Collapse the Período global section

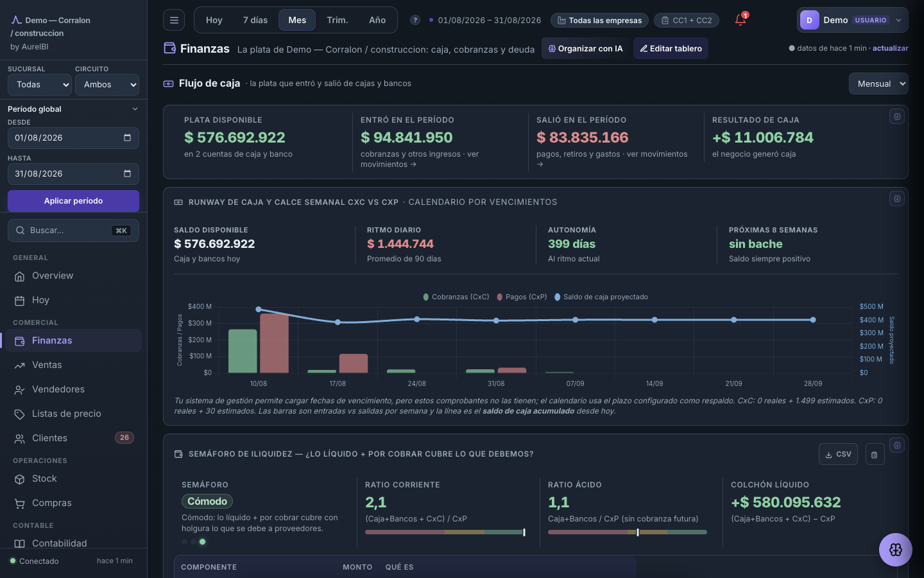pyautogui.click(x=73, y=109)
